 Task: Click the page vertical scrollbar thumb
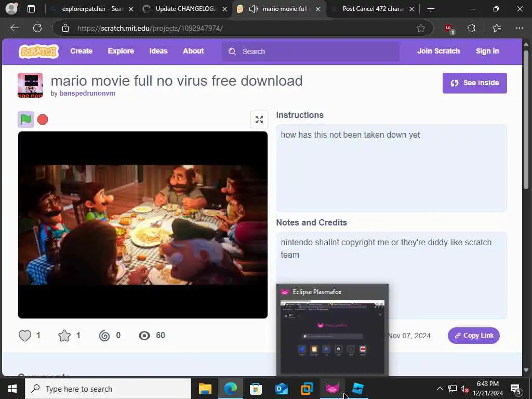[x=526, y=119]
